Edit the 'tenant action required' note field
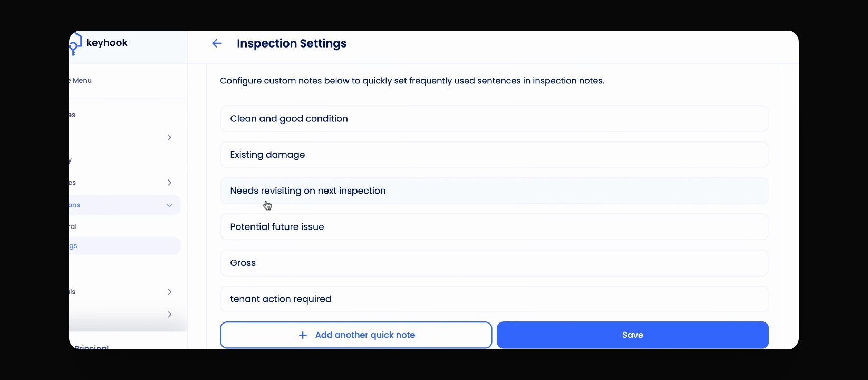The width and height of the screenshot is (868, 380). click(494, 299)
